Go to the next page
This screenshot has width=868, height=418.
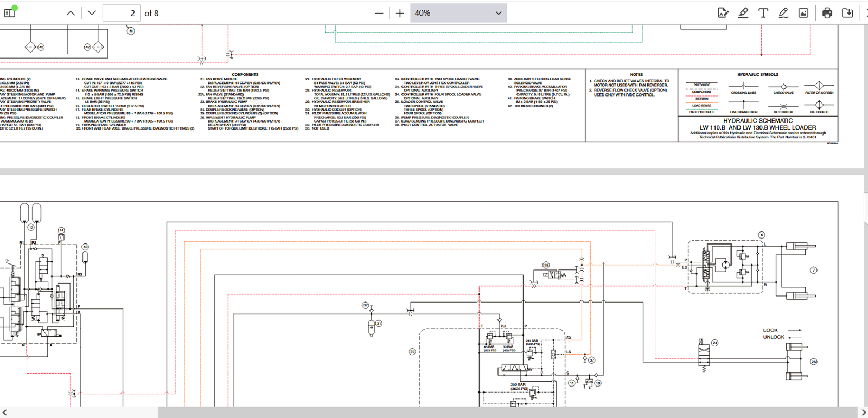point(92,13)
